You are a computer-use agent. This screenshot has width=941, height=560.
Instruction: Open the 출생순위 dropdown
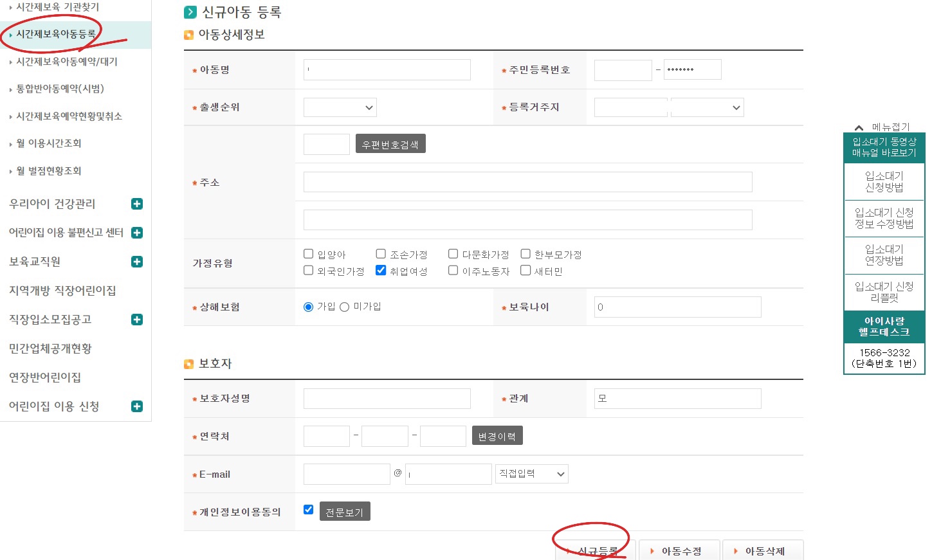pos(340,107)
